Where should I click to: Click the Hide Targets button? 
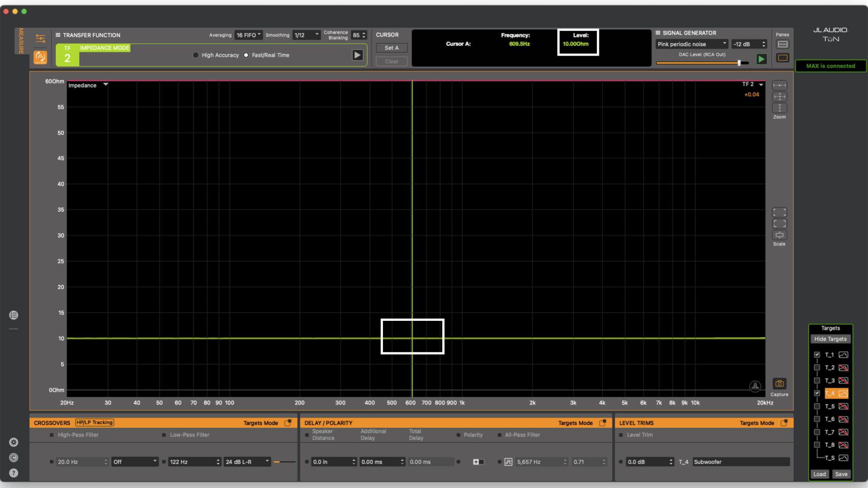830,339
